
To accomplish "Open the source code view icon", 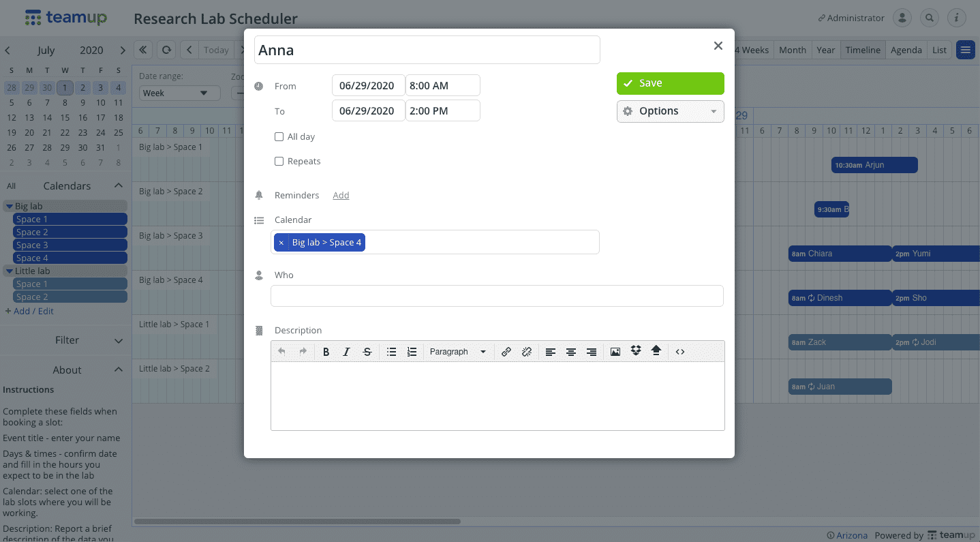I will (x=679, y=352).
